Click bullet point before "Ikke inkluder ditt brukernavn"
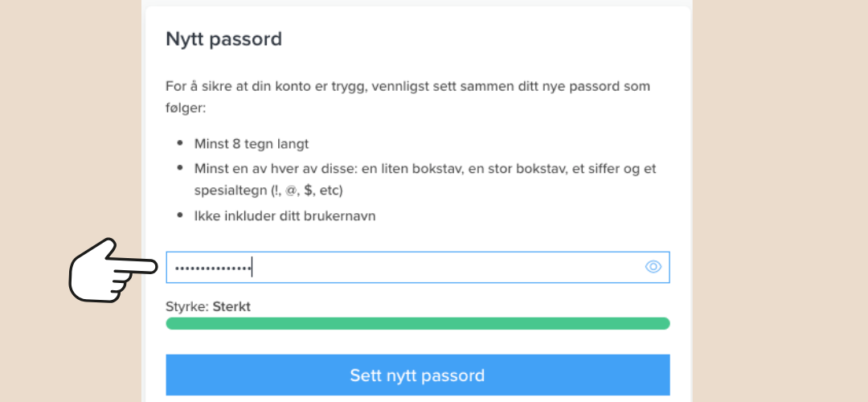The height and width of the screenshot is (402, 868). pyautogui.click(x=179, y=215)
